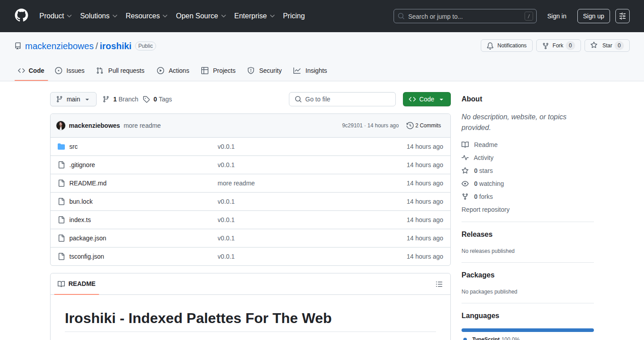Click the tag icon next to Tags

[x=146, y=99]
